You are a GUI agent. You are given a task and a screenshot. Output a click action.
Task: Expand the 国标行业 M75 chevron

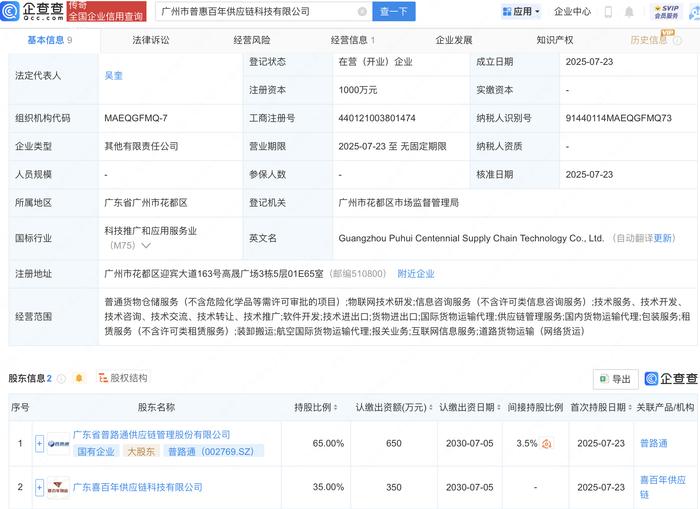[146, 246]
